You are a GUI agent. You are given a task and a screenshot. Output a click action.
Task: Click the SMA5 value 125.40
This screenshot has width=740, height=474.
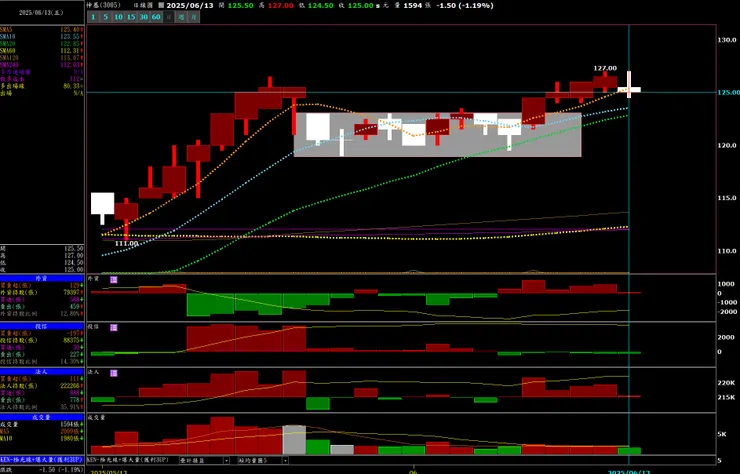click(72, 30)
